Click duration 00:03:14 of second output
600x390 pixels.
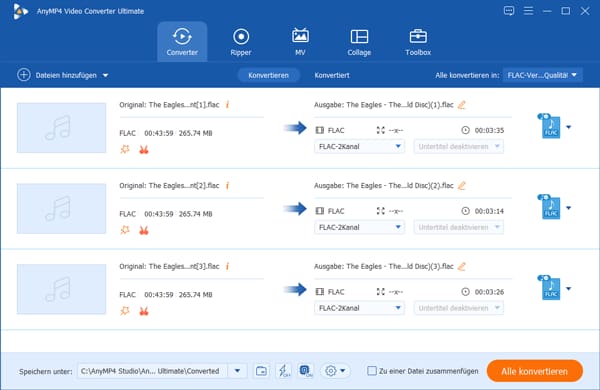click(489, 211)
